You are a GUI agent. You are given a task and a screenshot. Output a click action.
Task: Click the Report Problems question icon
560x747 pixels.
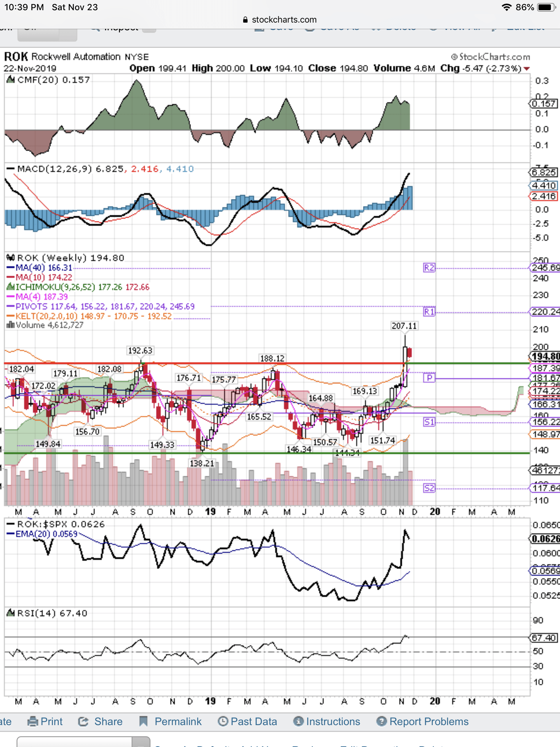point(381,721)
